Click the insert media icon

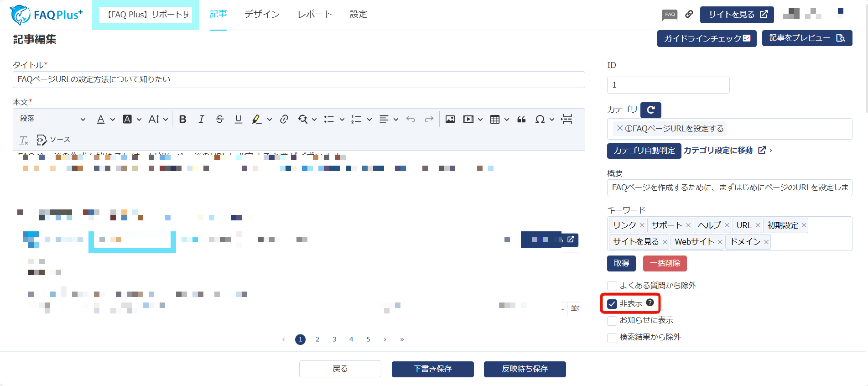click(x=468, y=119)
